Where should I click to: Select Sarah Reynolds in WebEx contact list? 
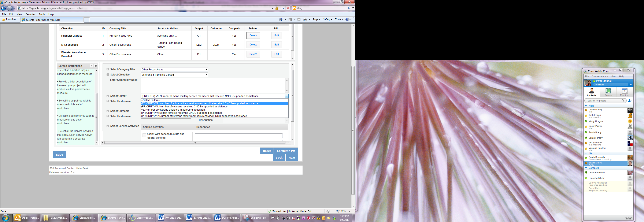(608, 158)
